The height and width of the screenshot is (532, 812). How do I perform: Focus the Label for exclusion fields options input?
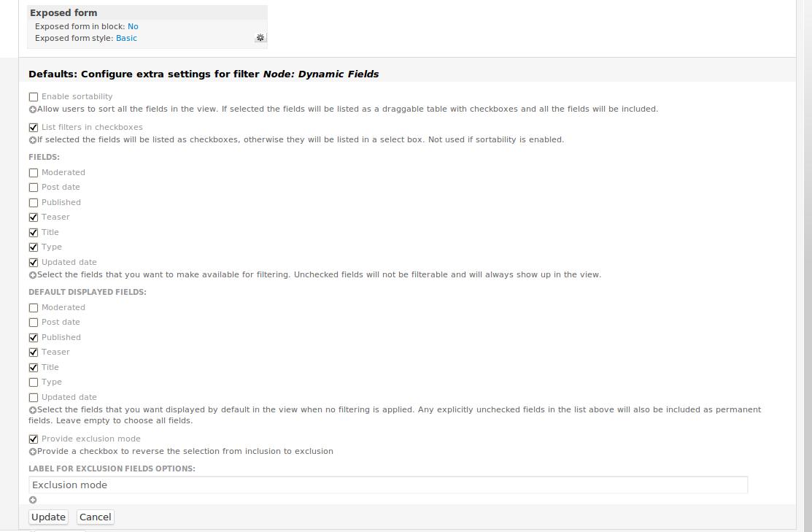pos(388,485)
